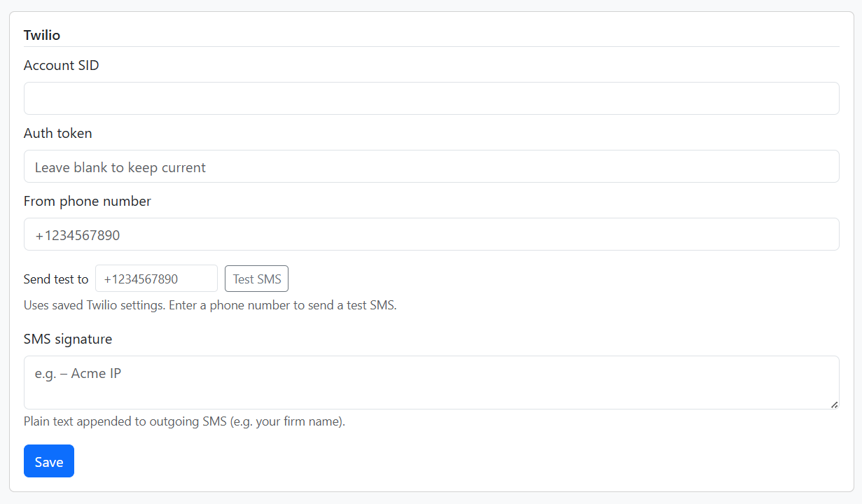Click the From phone number label

[x=88, y=201]
